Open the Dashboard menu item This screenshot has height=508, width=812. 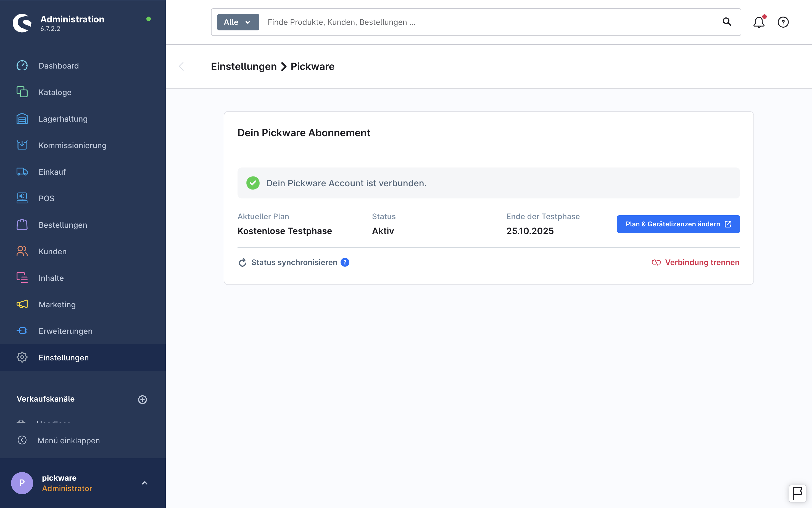click(59, 66)
